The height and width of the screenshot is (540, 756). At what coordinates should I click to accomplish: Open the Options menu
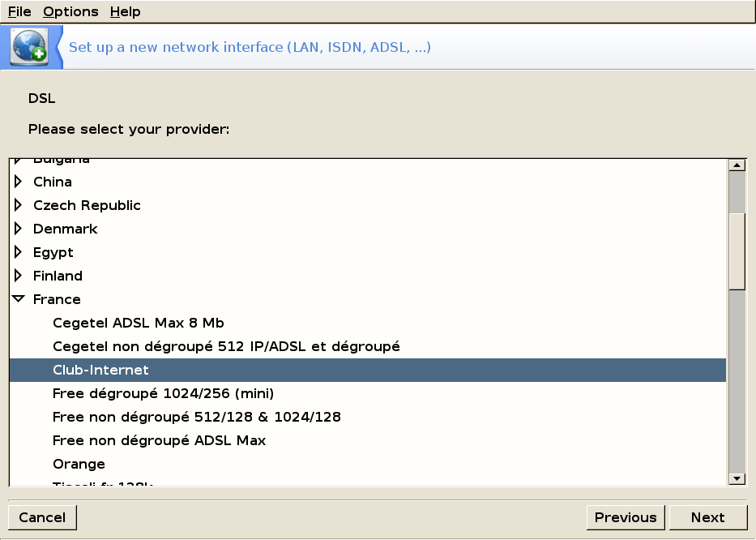(x=70, y=11)
